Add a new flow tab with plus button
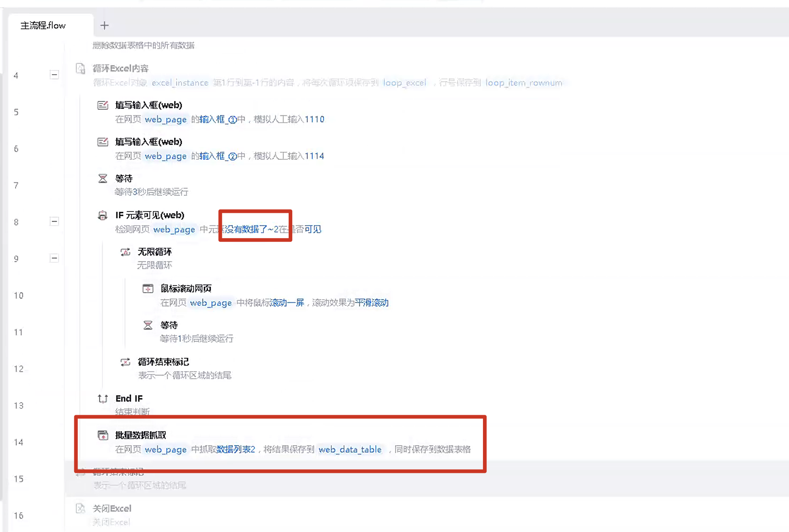 (104, 26)
